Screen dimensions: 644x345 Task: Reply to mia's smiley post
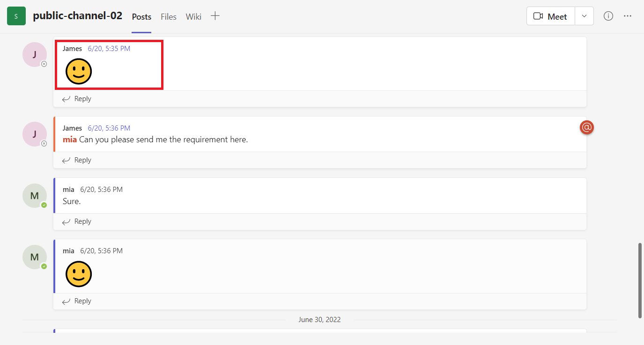coord(77,301)
